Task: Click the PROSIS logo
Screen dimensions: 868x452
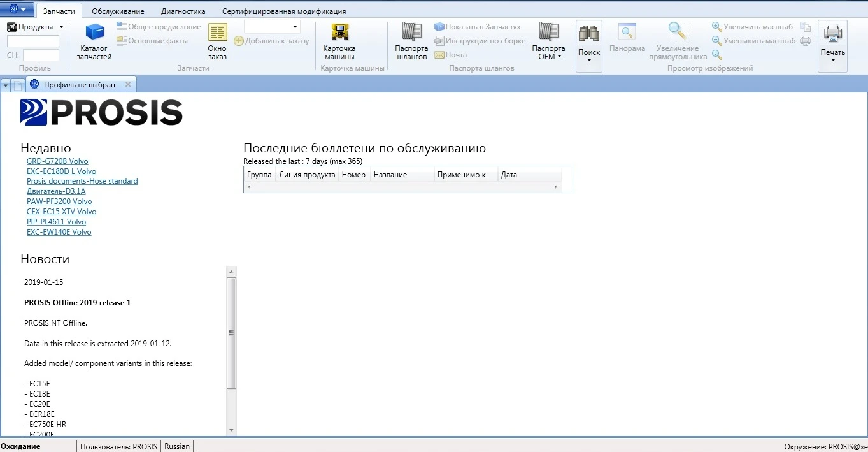Action: coord(101,112)
